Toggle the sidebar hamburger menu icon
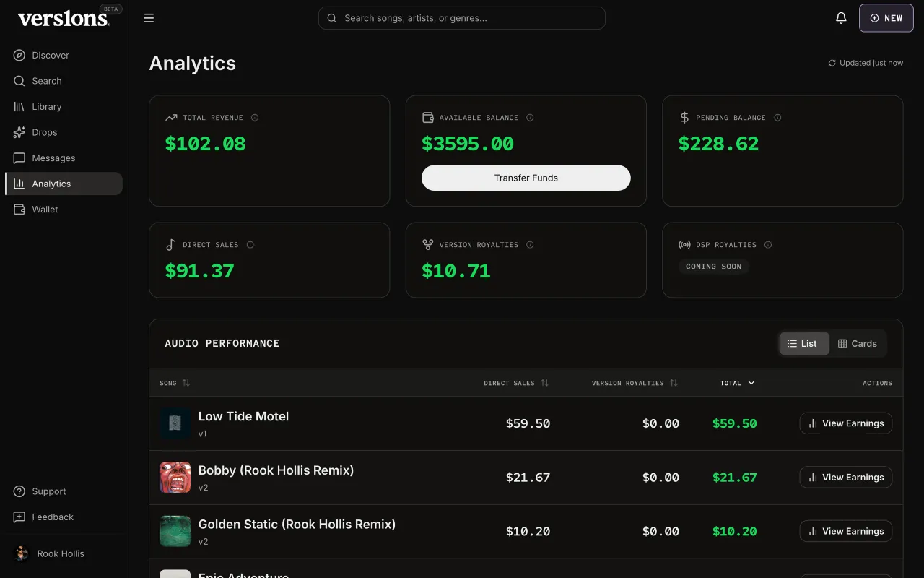This screenshot has width=924, height=578. (x=149, y=18)
